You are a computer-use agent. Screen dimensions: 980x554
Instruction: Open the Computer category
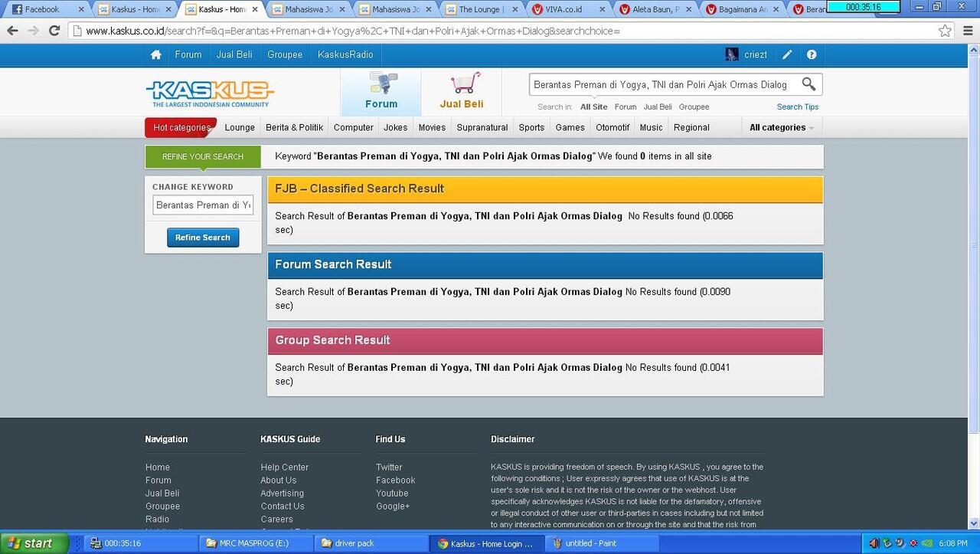(354, 128)
